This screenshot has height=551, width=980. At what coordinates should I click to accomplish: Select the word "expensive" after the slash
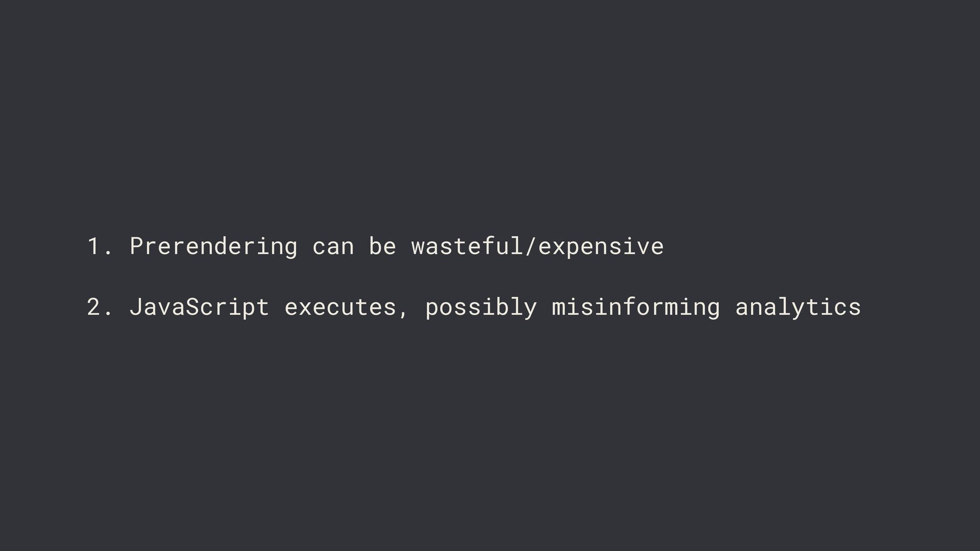[601, 247]
